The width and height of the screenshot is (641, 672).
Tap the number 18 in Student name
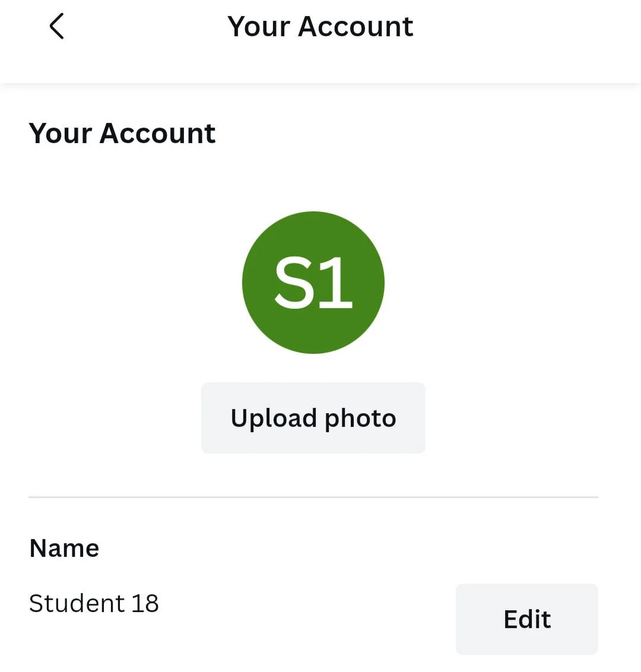pos(145,603)
